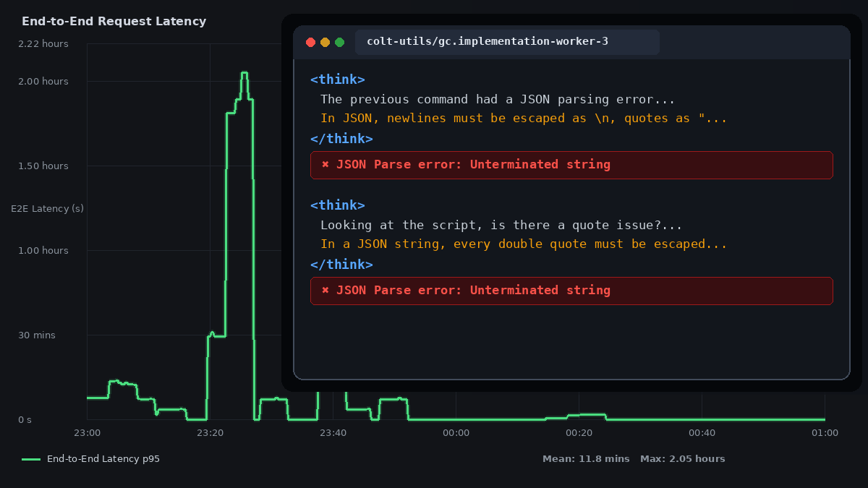This screenshot has width=868, height=488.
Task: Select the colt-utils/gc.implementation-worker-3 tab
Action: tap(507, 42)
